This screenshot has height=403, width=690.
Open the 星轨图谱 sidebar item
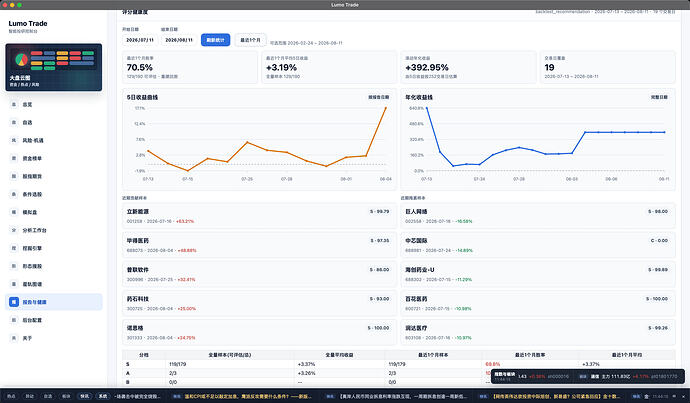54,284
